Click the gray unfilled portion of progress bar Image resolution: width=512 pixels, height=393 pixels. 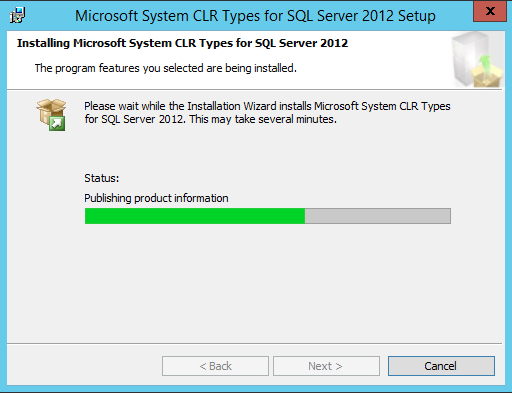[378, 216]
